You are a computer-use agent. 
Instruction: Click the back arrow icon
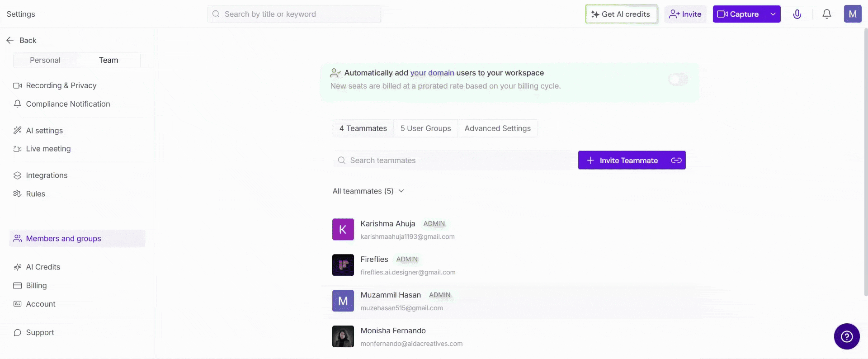coord(10,40)
